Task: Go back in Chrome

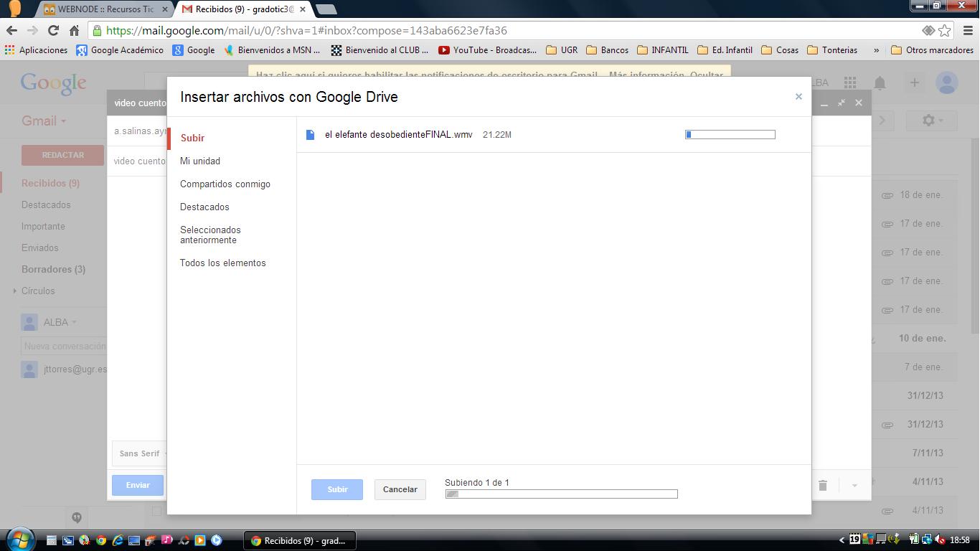Action: pyautogui.click(x=11, y=30)
